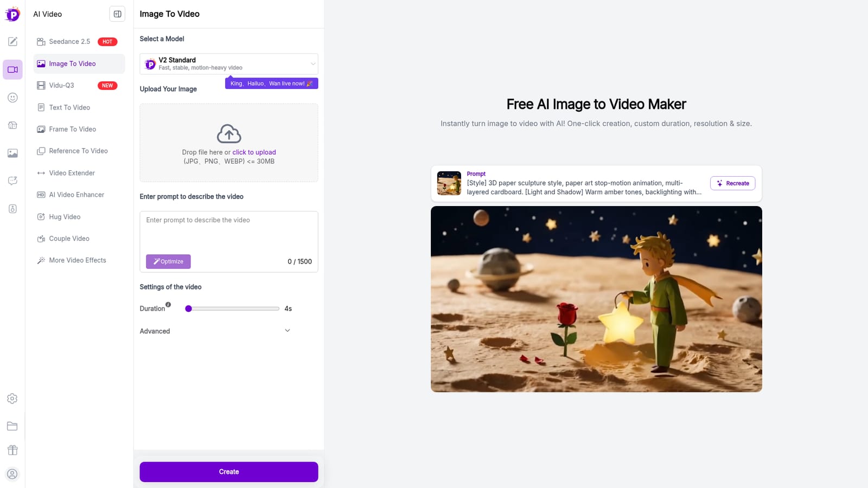Click the 'Kling, Hailuo, Wan live now' banner
The height and width of the screenshot is (488, 868).
point(271,84)
